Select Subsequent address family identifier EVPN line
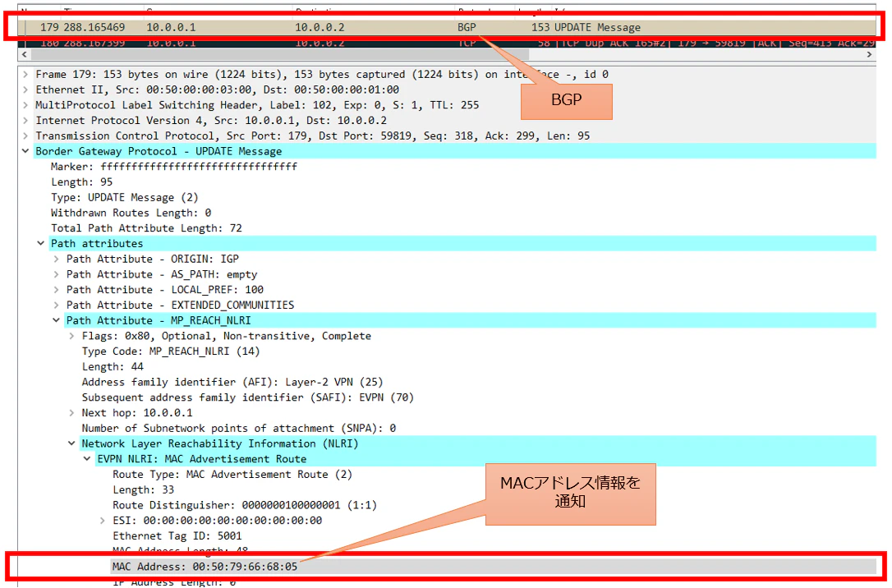The height and width of the screenshot is (588, 892). tap(247, 397)
